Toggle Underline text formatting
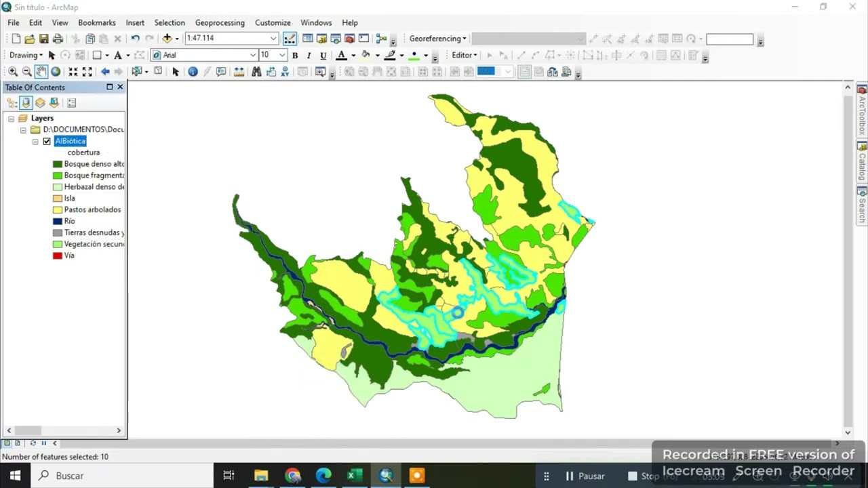The image size is (868, 488). coord(323,56)
